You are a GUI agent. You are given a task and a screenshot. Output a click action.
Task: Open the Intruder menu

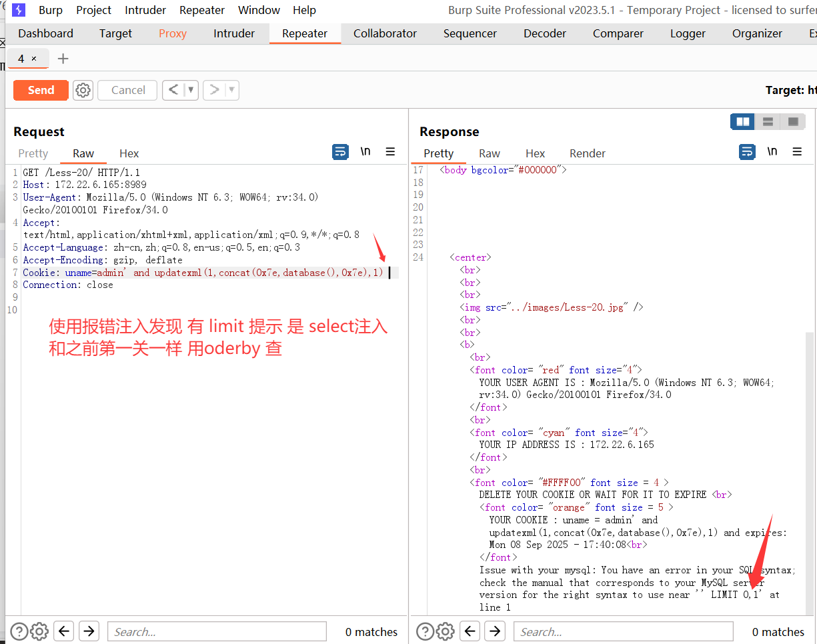coord(146,10)
